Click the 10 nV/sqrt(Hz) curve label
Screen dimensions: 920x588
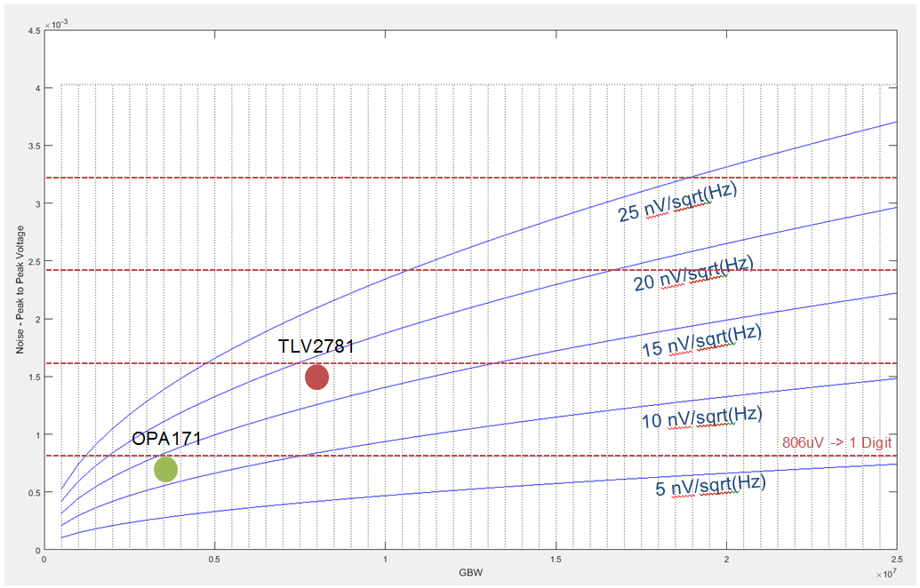click(701, 417)
